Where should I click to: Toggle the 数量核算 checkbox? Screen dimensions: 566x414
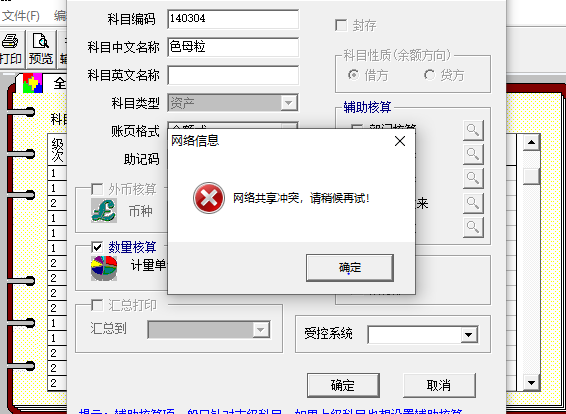pyautogui.click(x=97, y=247)
